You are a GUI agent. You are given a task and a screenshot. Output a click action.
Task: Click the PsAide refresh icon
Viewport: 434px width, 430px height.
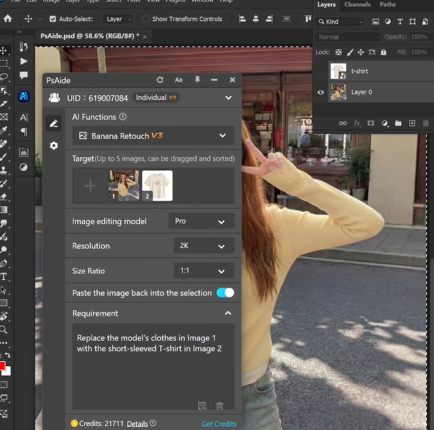pyautogui.click(x=160, y=80)
